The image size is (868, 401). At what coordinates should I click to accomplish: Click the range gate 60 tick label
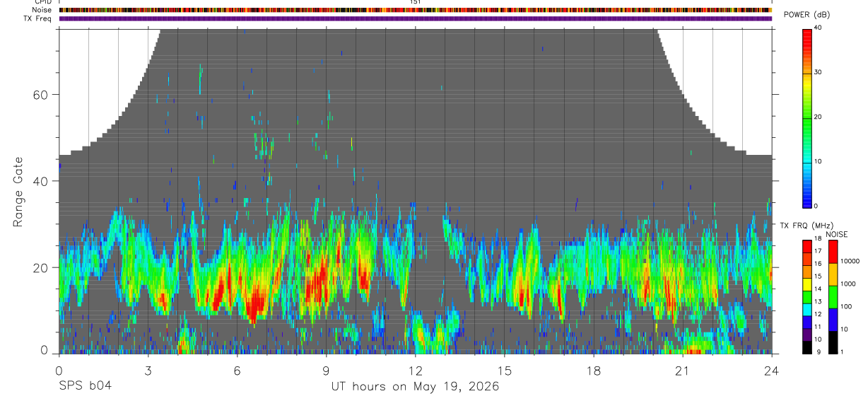click(40, 94)
